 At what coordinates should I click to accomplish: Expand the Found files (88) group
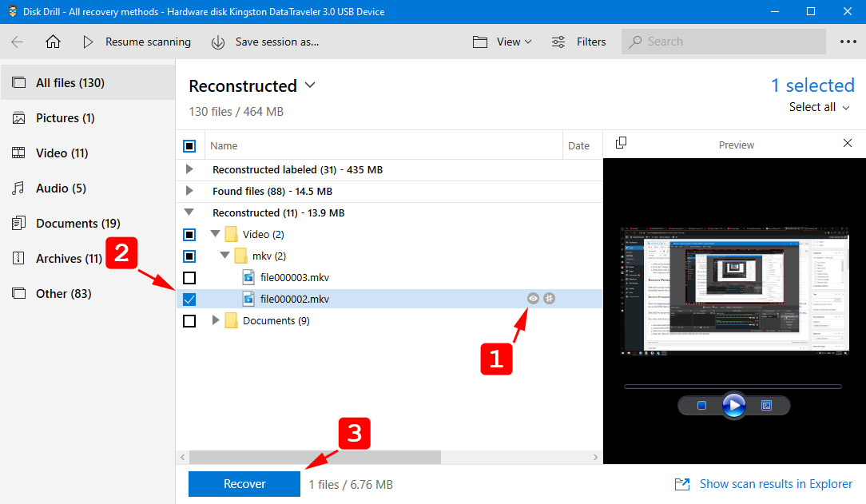[x=189, y=191]
